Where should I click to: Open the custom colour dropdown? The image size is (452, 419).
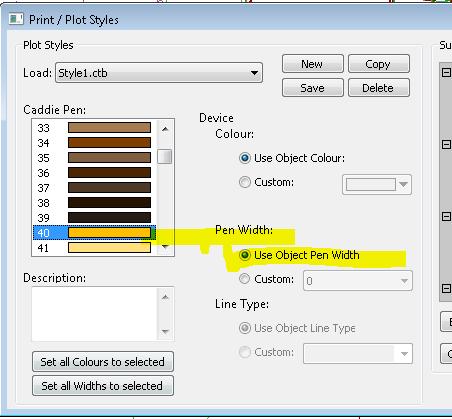point(403,184)
